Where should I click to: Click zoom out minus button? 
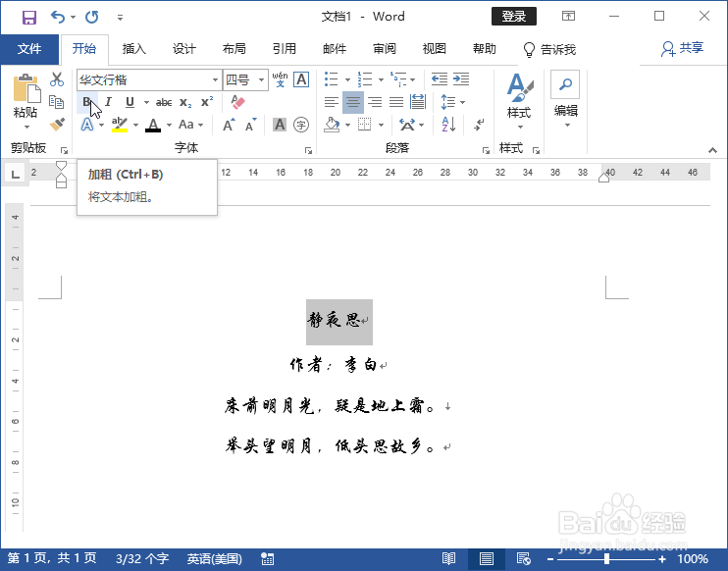(549, 559)
